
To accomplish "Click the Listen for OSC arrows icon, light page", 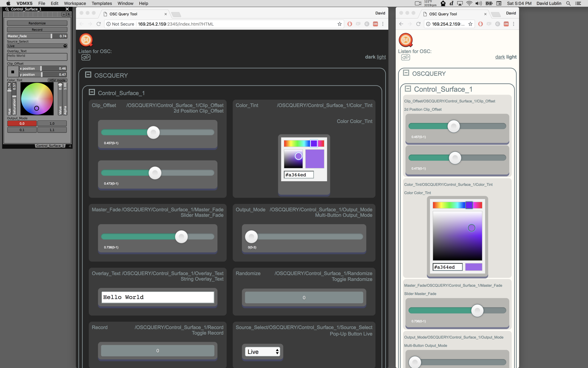I will pos(405,57).
